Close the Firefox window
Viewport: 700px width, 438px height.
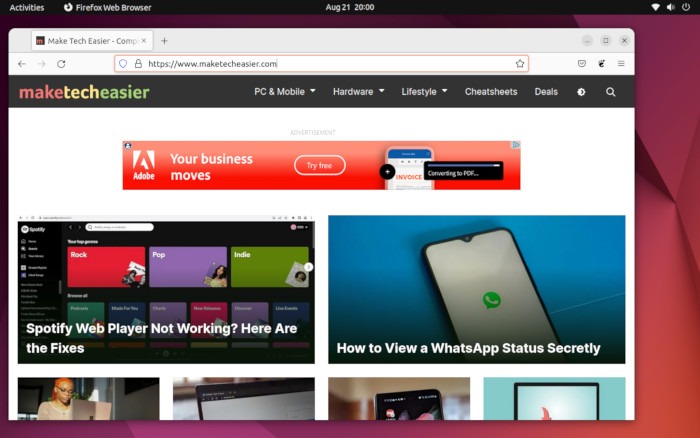point(625,41)
